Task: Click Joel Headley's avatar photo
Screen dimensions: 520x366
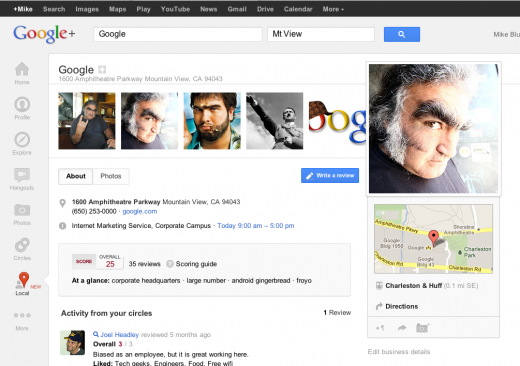Action: coord(72,343)
